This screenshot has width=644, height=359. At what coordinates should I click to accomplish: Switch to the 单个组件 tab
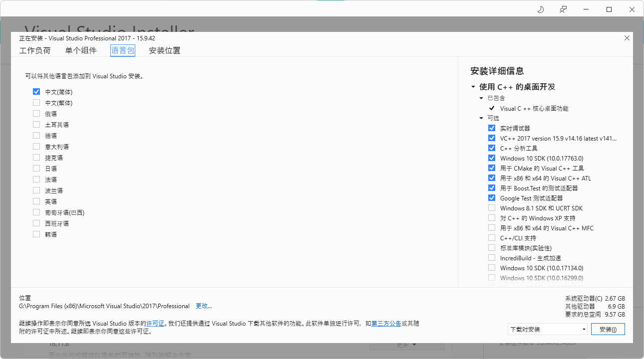80,50
